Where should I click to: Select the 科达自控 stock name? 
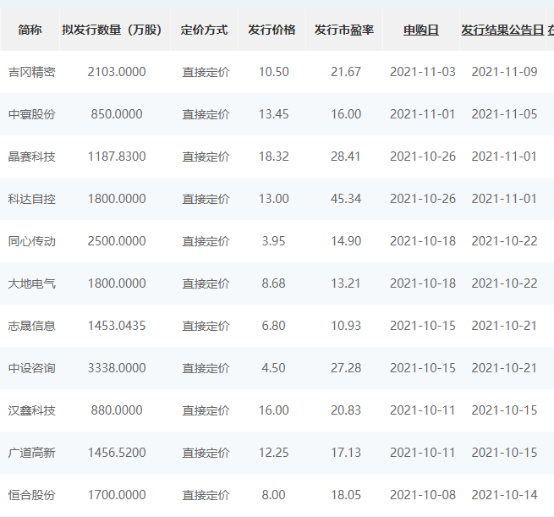click(x=32, y=199)
